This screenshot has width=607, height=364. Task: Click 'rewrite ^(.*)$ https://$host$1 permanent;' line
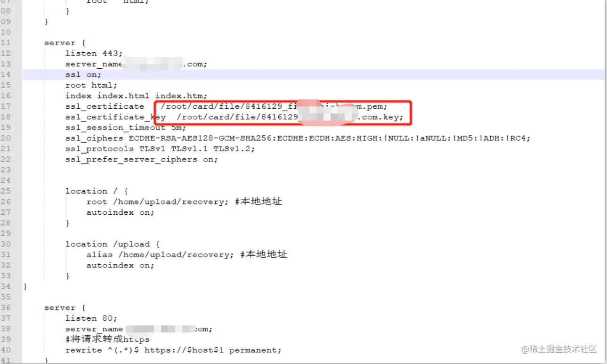tap(173, 350)
